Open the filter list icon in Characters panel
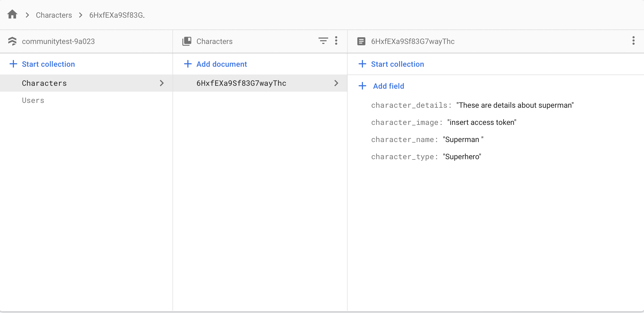Image resolution: width=644 pixels, height=313 pixels. point(323,41)
